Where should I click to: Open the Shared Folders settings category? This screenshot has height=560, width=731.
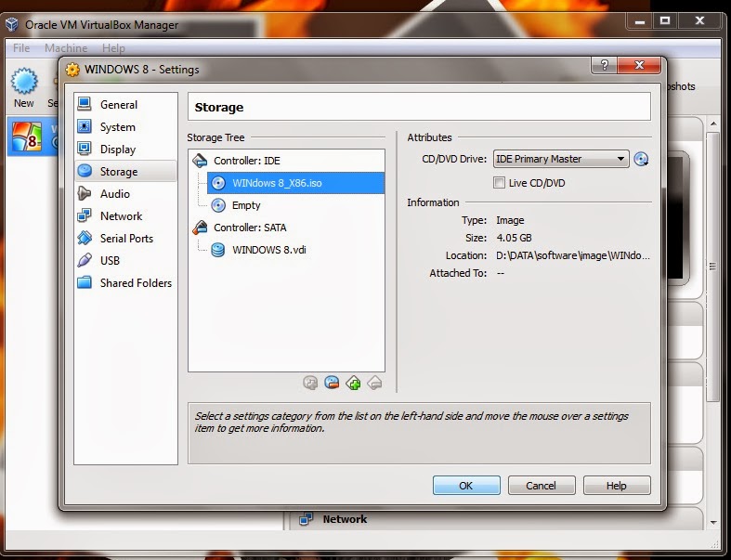pyautogui.click(x=126, y=283)
